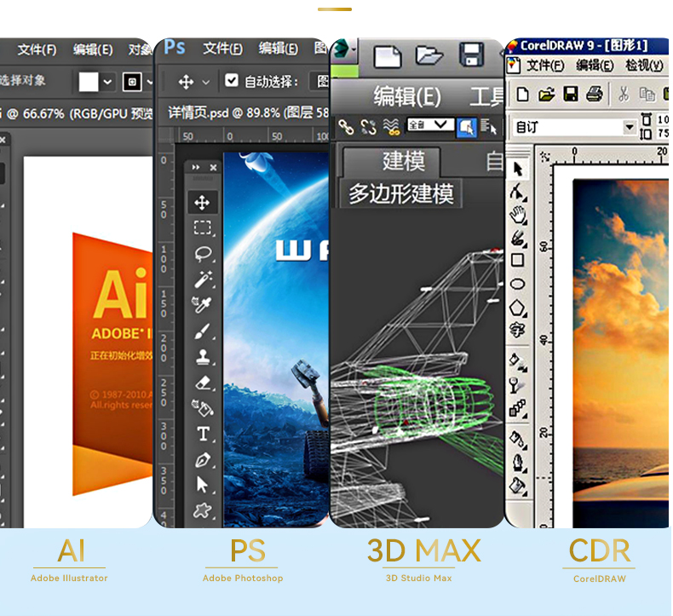Select the hand Pan tool in CorelDRAW
This screenshot has height=616, width=673.
coord(518,214)
